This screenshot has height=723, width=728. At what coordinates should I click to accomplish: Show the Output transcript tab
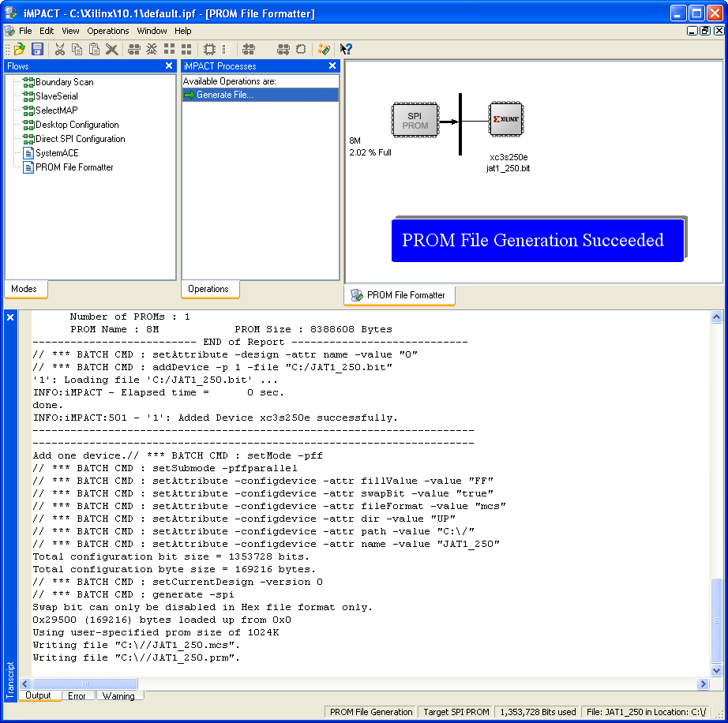coord(40,695)
